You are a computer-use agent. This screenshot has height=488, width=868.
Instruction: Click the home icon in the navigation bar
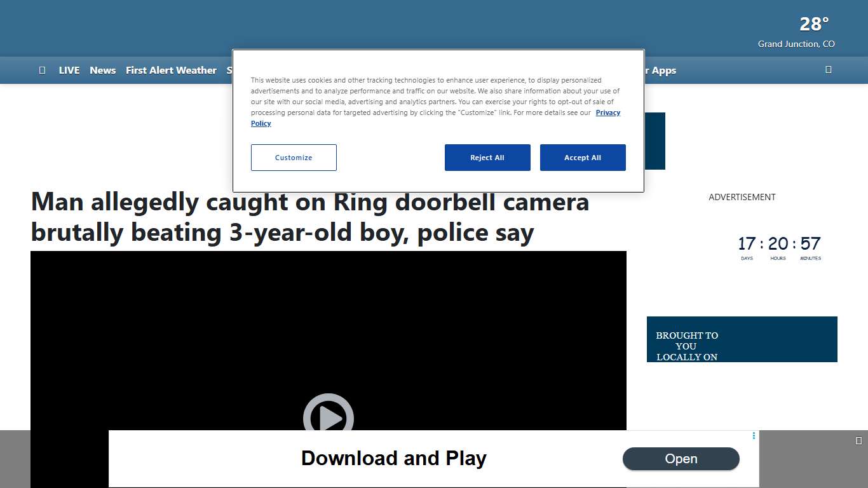pos(42,70)
